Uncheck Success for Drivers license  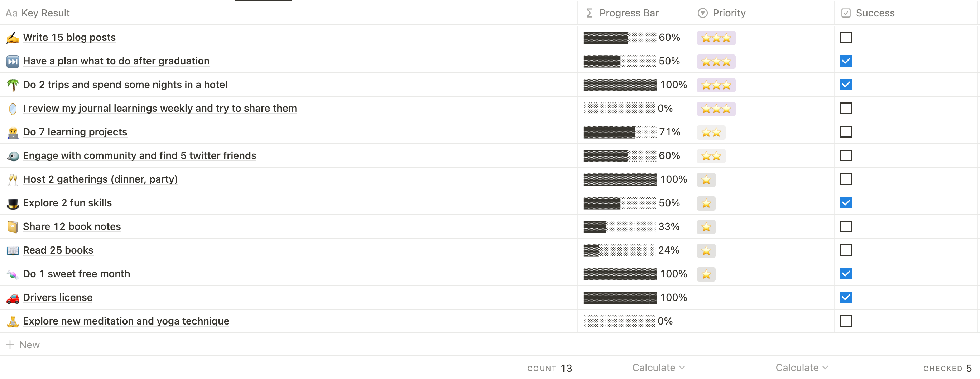846,298
